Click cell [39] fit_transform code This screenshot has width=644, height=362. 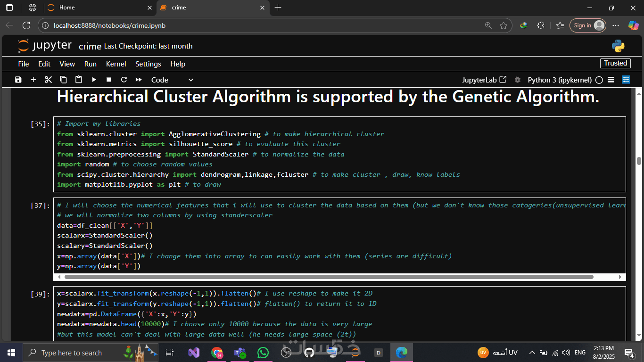[339, 313]
